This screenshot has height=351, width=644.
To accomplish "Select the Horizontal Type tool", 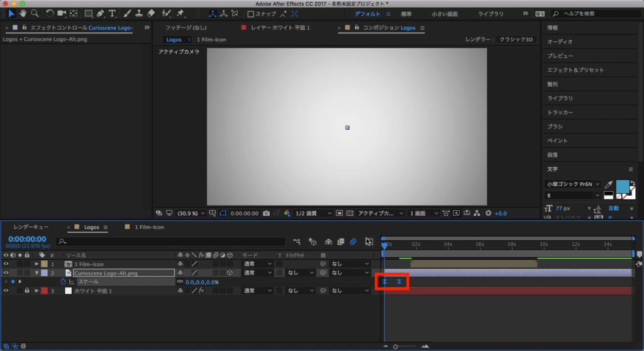I will pos(112,13).
